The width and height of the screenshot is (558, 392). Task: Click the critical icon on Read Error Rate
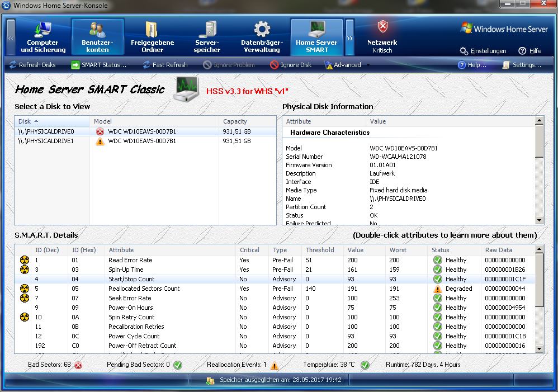(x=25, y=260)
